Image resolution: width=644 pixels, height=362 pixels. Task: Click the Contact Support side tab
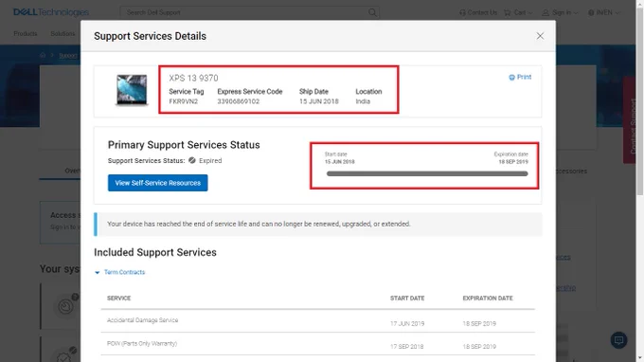click(x=629, y=120)
